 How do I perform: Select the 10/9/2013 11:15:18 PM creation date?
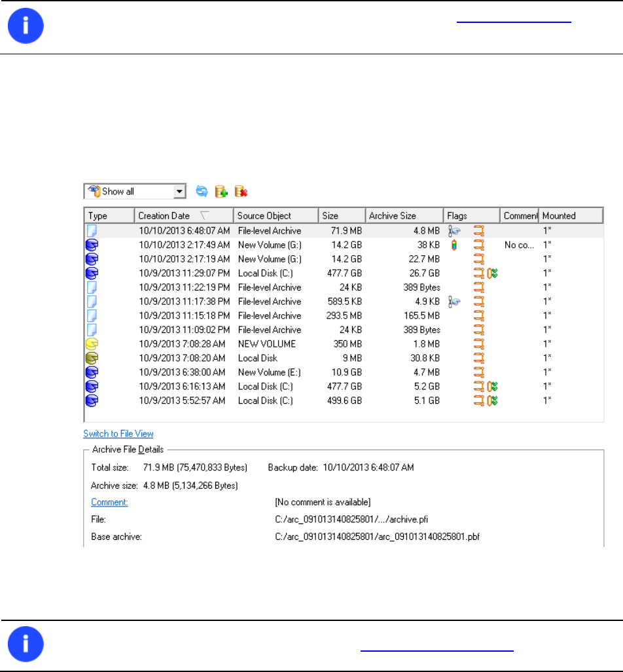185,315
